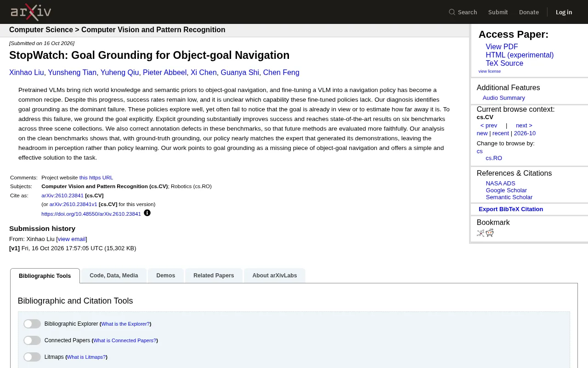Open the Audio Summary feature
The image size is (588, 368).
tap(504, 98)
